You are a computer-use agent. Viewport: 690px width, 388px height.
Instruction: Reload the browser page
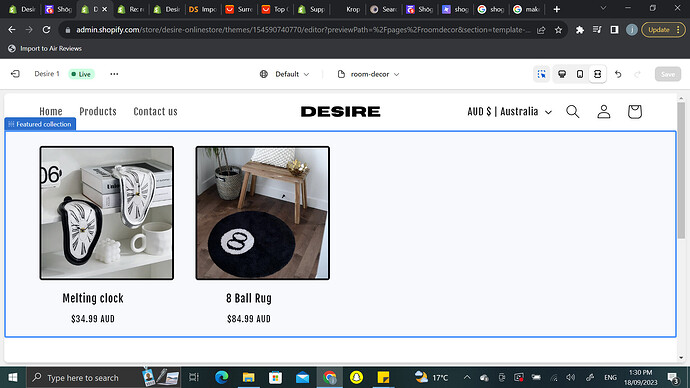click(46, 29)
